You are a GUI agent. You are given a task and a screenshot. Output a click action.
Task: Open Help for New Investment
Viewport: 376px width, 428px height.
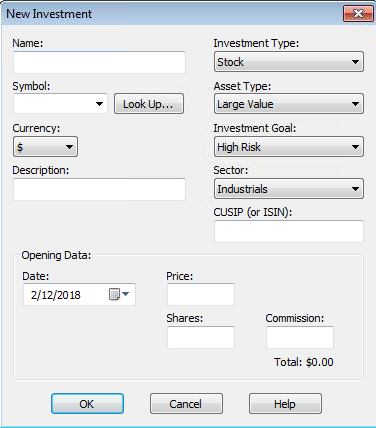(285, 404)
